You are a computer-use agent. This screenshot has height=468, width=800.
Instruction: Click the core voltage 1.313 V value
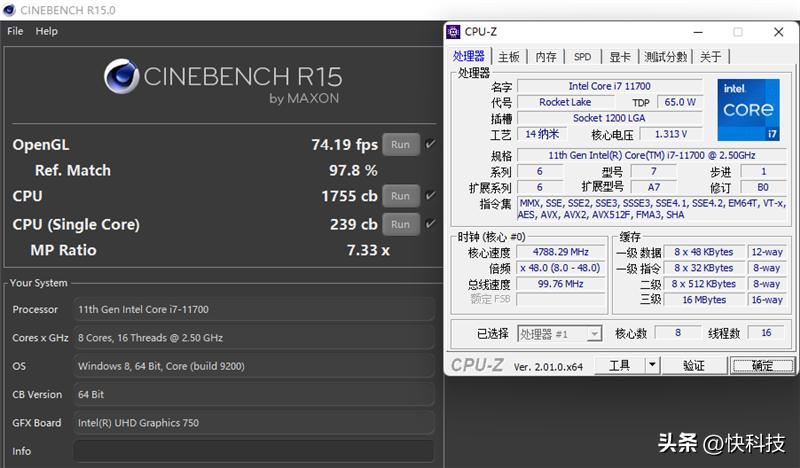click(x=671, y=134)
